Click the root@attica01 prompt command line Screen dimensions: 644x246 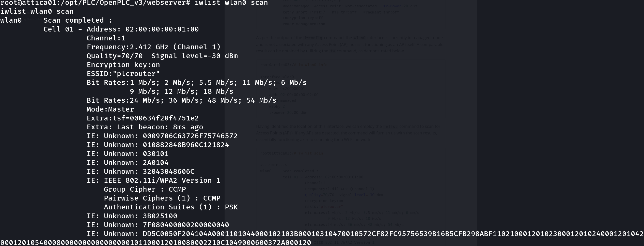(x=134, y=3)
